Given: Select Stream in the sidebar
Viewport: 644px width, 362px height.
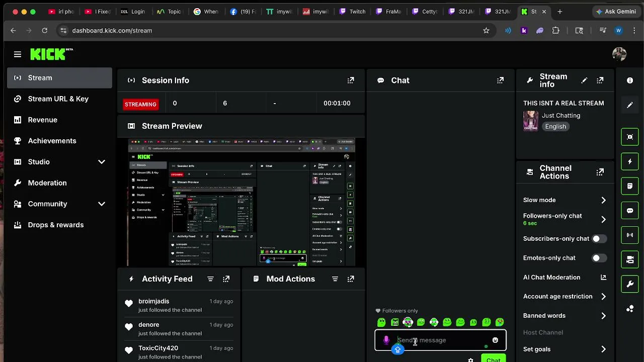Looking at the screenshot, I should click(x=59, y=78).
